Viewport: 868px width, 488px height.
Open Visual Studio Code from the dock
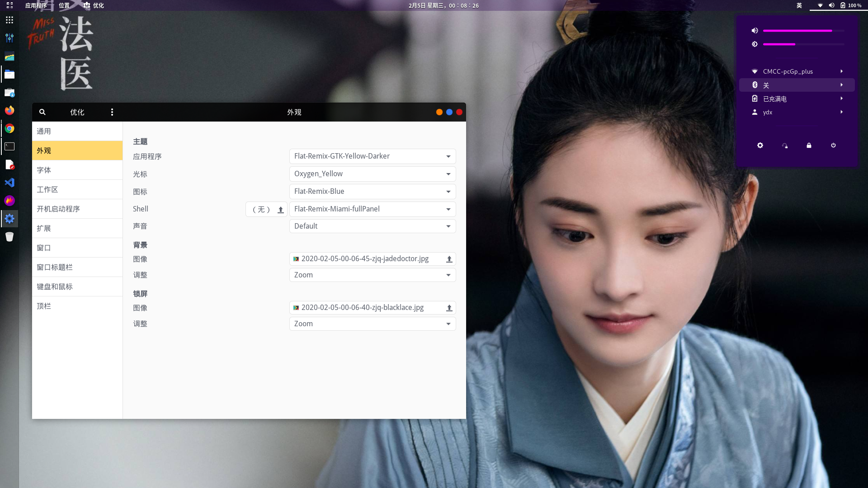click(x=9, y=183)
